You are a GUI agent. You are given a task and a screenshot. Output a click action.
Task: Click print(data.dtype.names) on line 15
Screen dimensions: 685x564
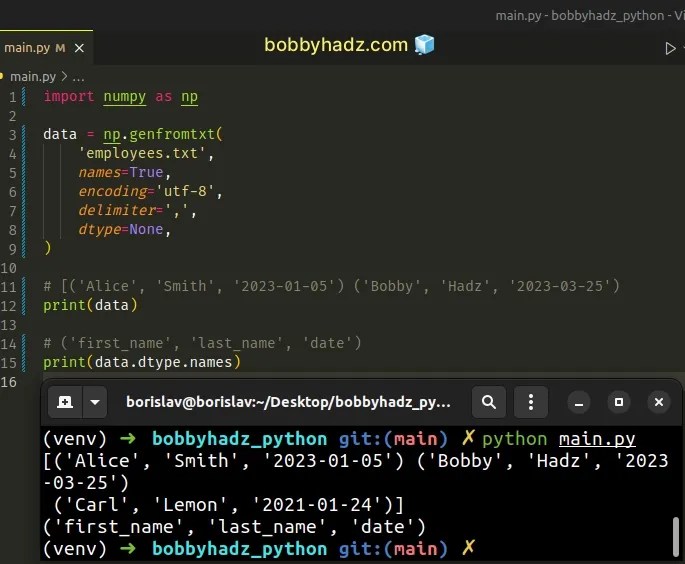click(142, 362)
